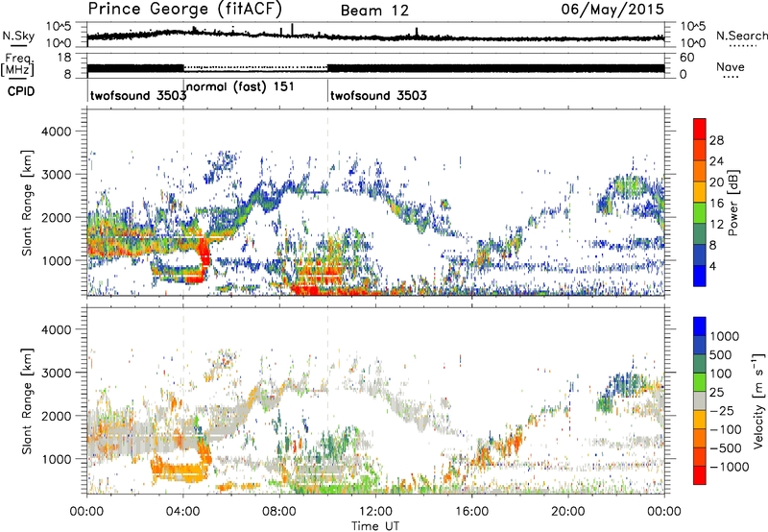Click the "N.Sky" legend label
Image resolution: width=768 pixels, height=532 pixels.
point(18,36)
